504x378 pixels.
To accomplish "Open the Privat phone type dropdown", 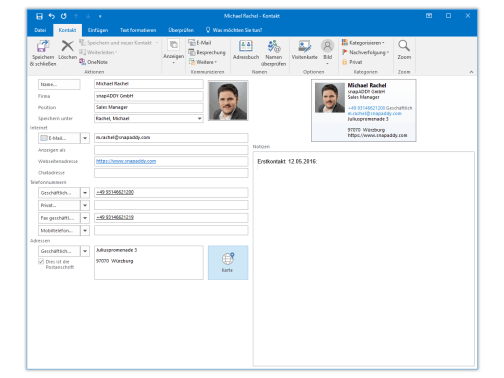I will tap(85, 205).
